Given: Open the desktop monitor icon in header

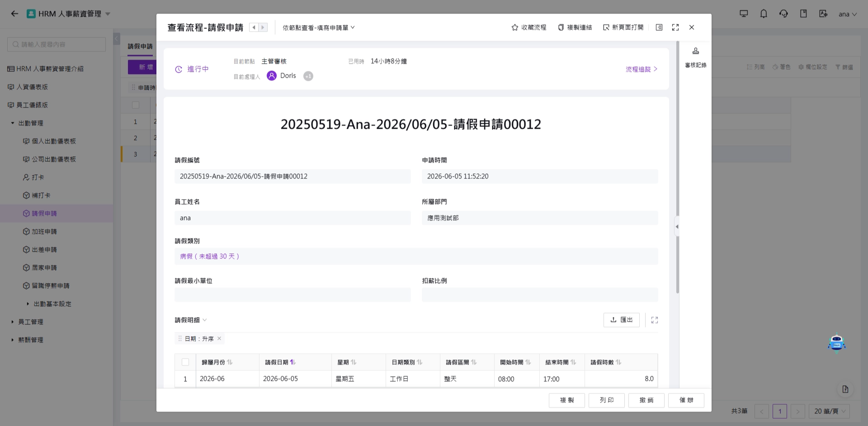Looking at the screenshot, I should pyautogui.click(x=744, y=14).
